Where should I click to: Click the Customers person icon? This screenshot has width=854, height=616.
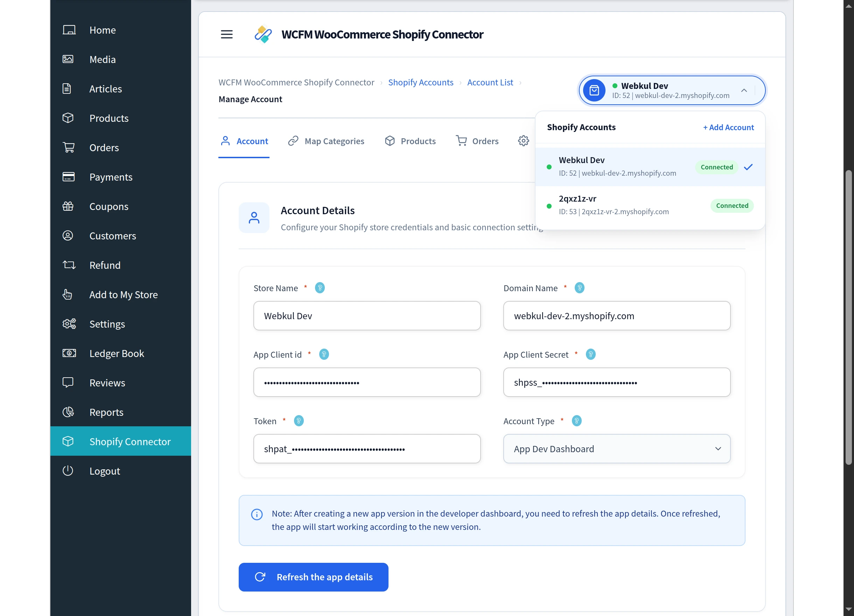[x=68, y=235]
